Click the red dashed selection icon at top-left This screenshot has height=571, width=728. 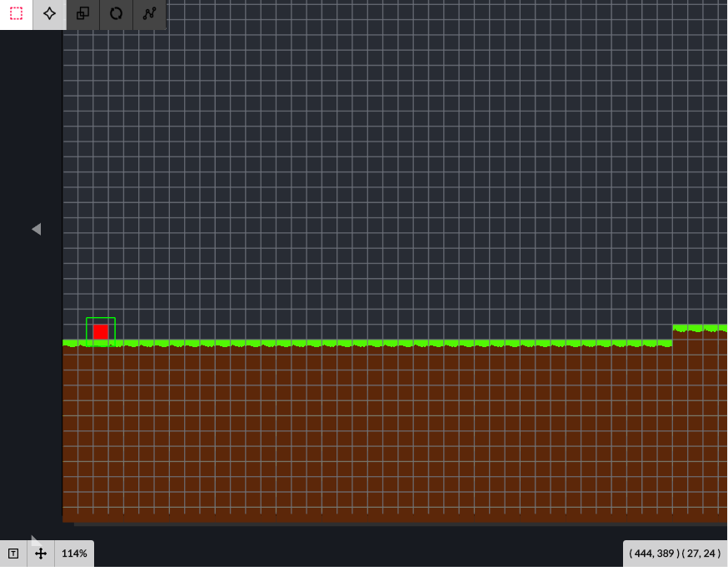point(14,14)
